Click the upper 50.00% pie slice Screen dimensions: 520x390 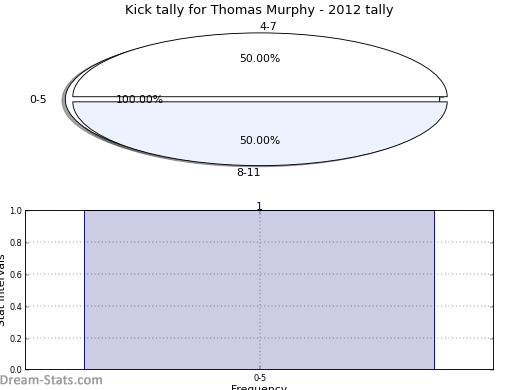[x=260, y=65]
